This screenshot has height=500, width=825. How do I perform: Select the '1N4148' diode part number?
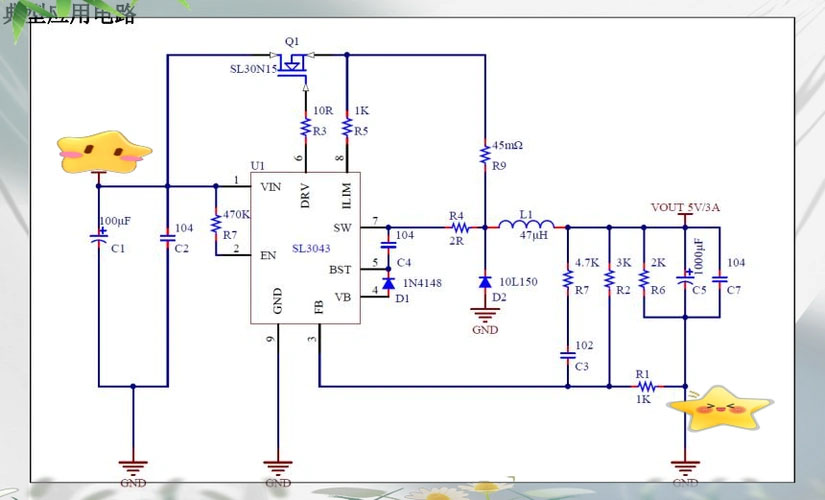422,283
